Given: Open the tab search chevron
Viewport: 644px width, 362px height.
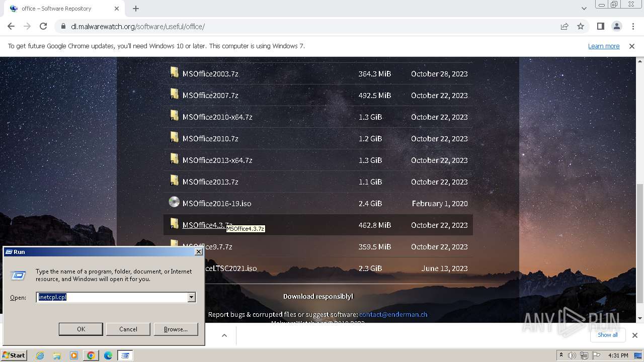Looking at the screenshot, I should coord(584,9).
